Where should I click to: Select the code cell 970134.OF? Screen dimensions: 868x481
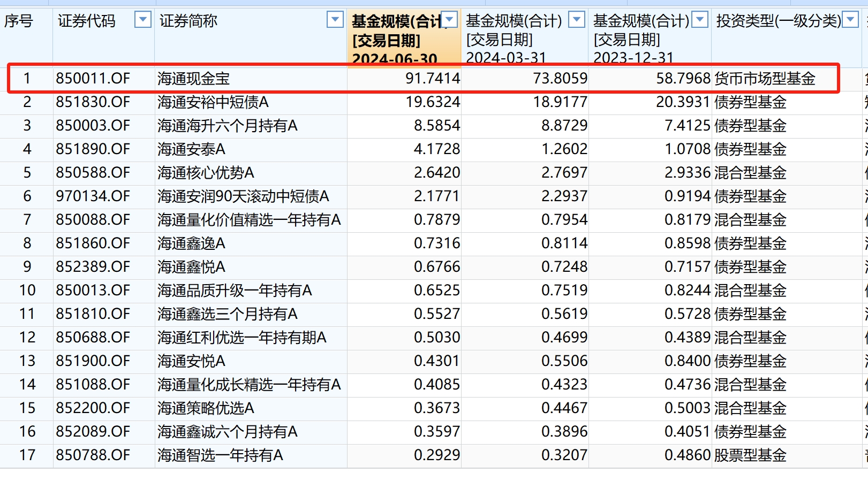click(x=93, y=196)
